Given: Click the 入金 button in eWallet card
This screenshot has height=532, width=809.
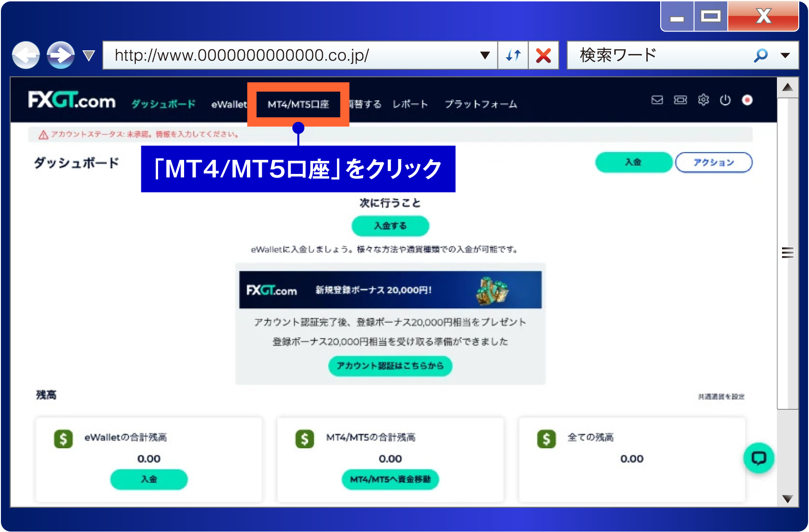Looking at the screenshot, I should pyautogui.click(x=149, y=479).
